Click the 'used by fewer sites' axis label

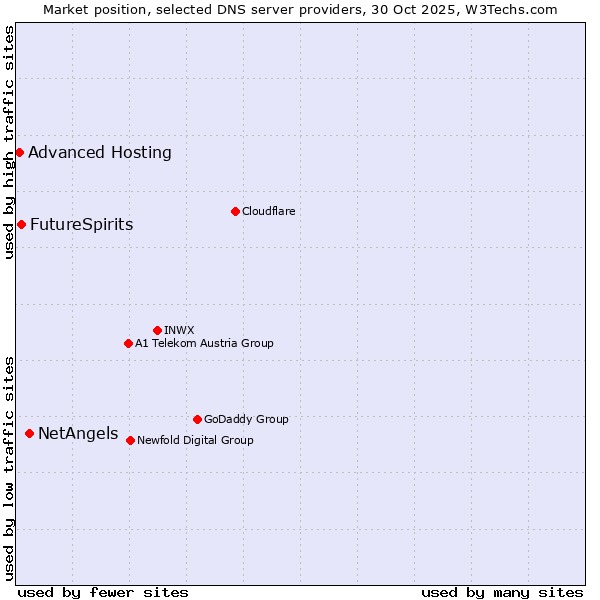click(103, 592)
